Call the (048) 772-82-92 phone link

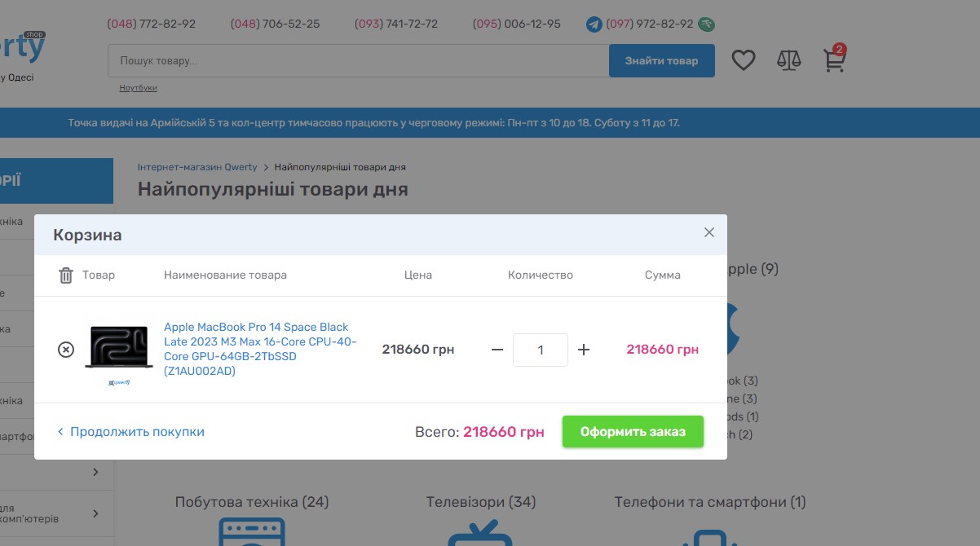[x=152, y=24]
